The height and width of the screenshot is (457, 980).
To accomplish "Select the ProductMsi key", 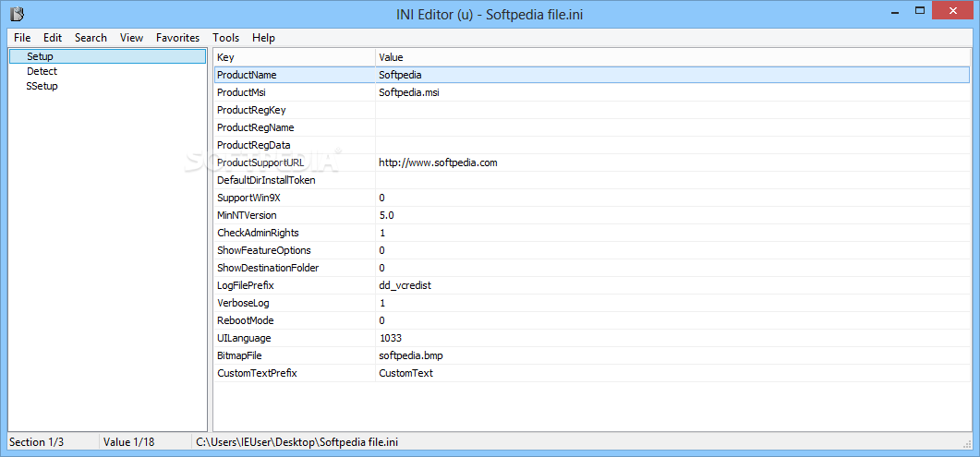I will point(242,92).
